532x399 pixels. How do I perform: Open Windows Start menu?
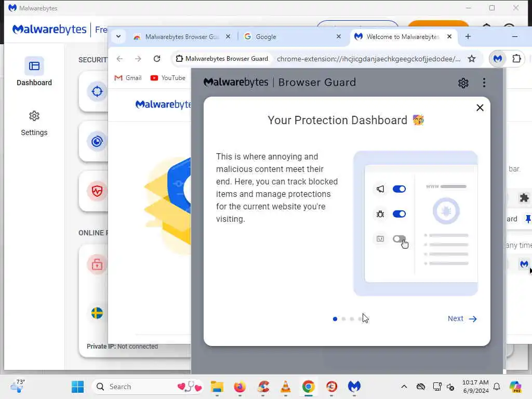point(78,387)
